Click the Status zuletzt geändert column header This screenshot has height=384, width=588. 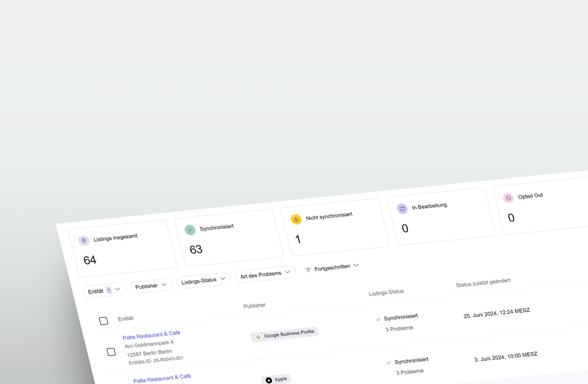[x=483, y=283]
